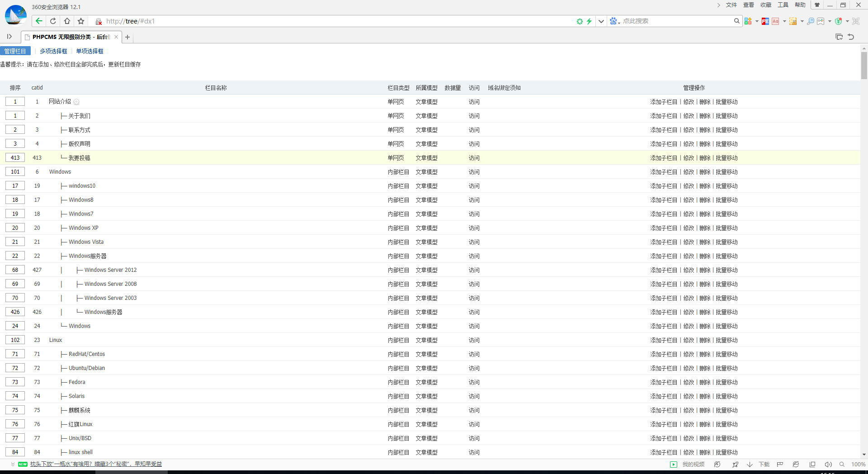Open the browser home page icon
Screen dimensions: 868x474
[67, 21]
